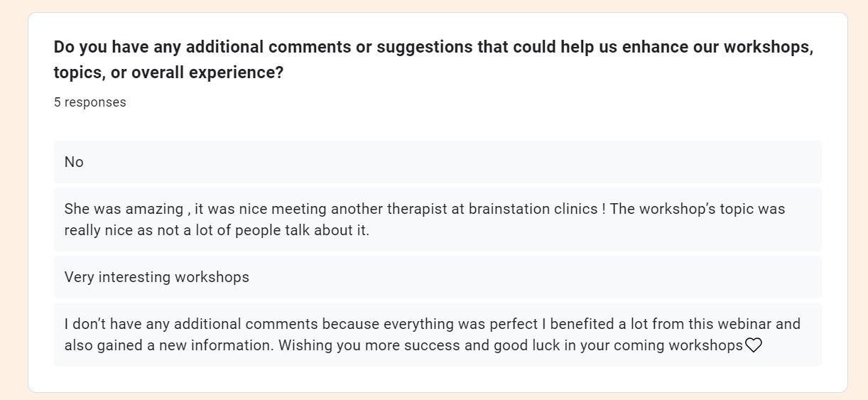Viewport: 868px width, 400px height.
Task: Click the word "workshops," in the question heading
Action: [x=769, y=48]
